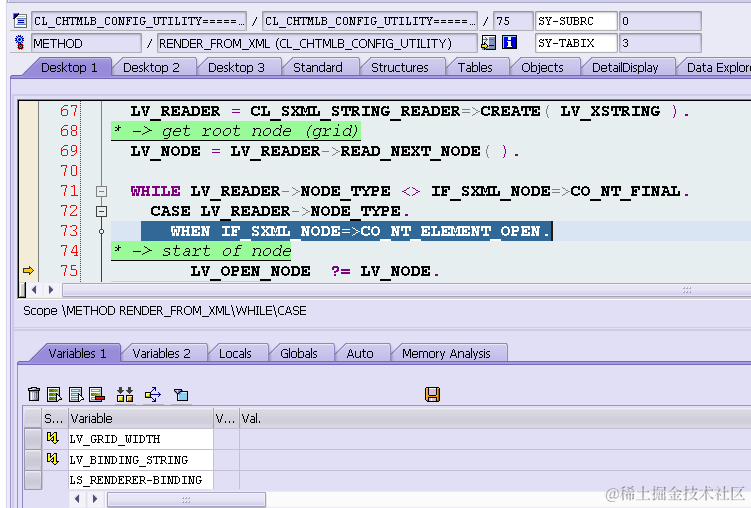Click the code editor horizontal scrollbar track
Image resolution: width=751 pixels, height=508 pixels.
(406, 290)
